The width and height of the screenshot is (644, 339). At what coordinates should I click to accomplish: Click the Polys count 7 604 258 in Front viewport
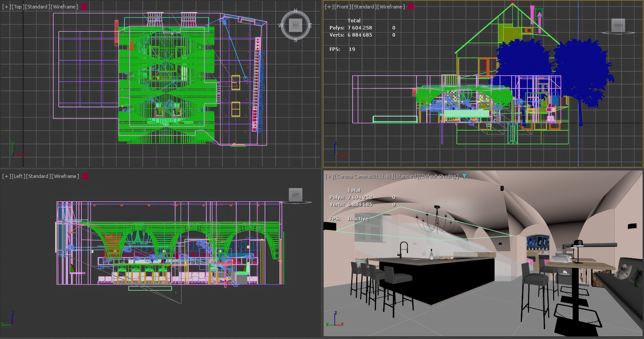click(x=360, y=28)
